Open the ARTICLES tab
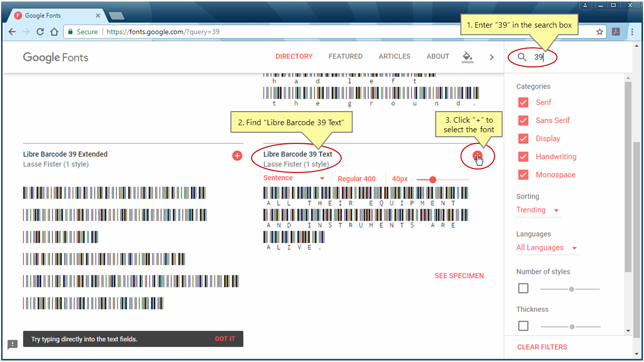The image size is (644, 362). click(394, 56)
